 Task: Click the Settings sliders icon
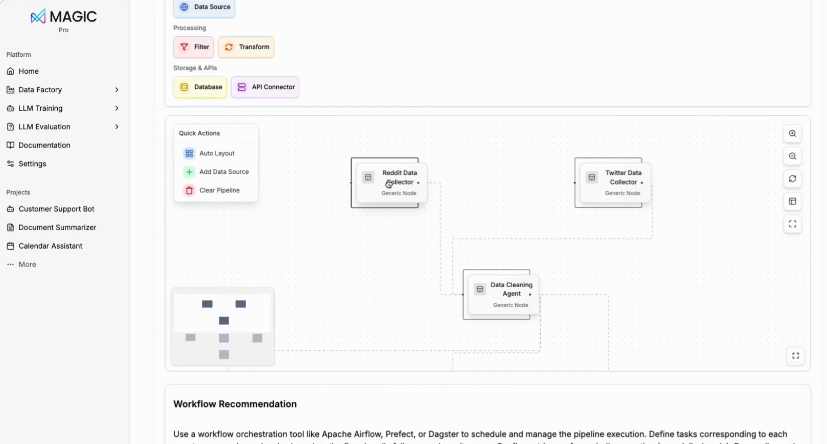(x=11, y=163)
